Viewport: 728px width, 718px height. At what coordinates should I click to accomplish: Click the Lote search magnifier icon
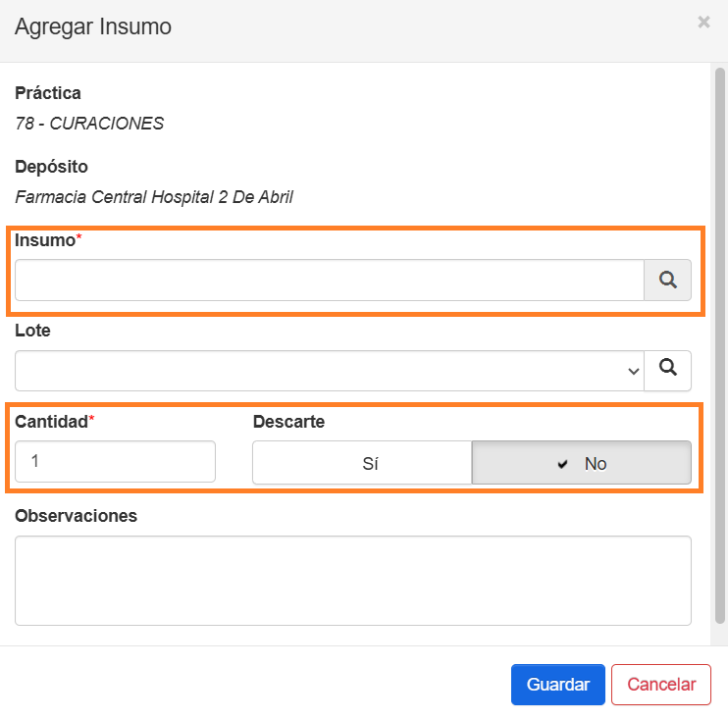coord(667,371)
